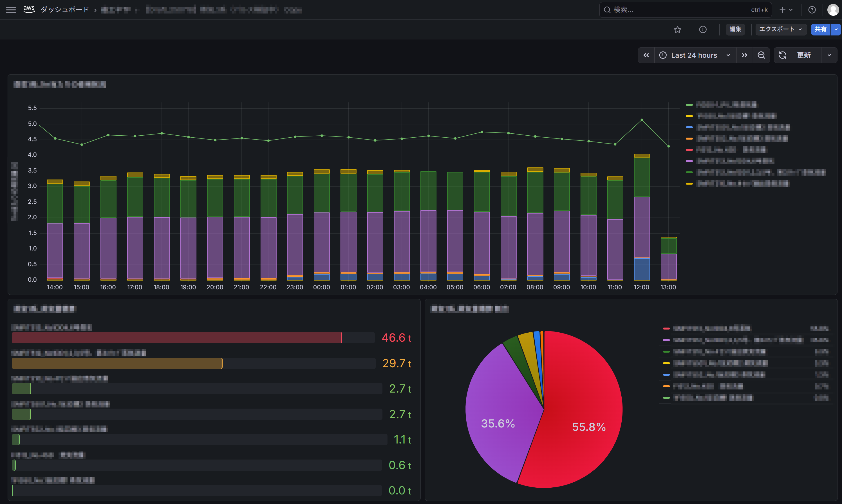Focus the 検索 search field
The height and width of the screenshot is (504, 842).
[x=685, y=10]
